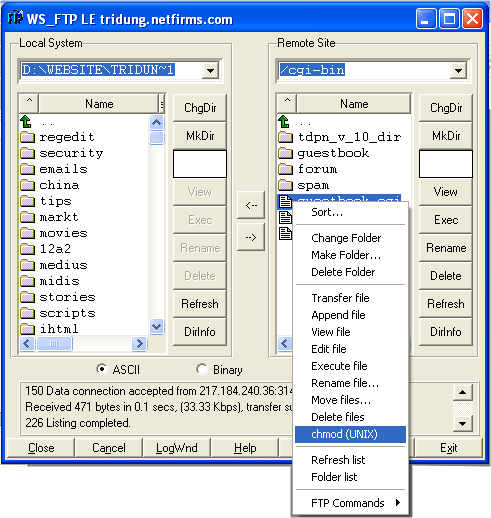Click the remote View button
The width and height of the screenshot is (491, 518).
(446, 192)
